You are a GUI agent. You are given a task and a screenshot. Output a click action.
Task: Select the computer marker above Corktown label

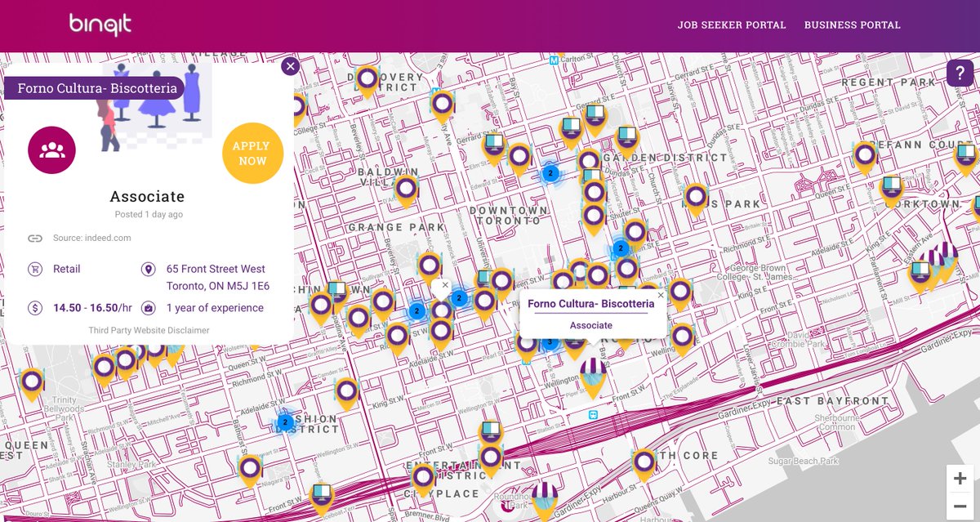coord(891,191)
